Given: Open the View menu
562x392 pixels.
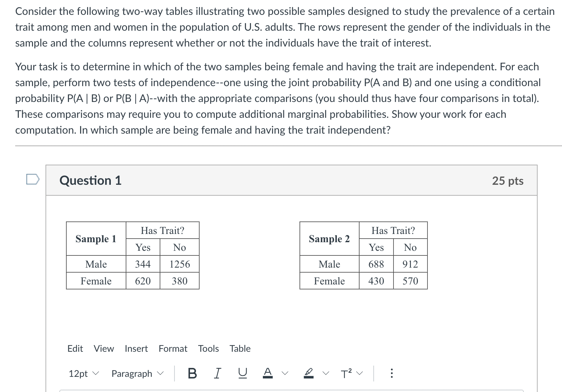Looking at the screenshot, I should pos(104,348).
